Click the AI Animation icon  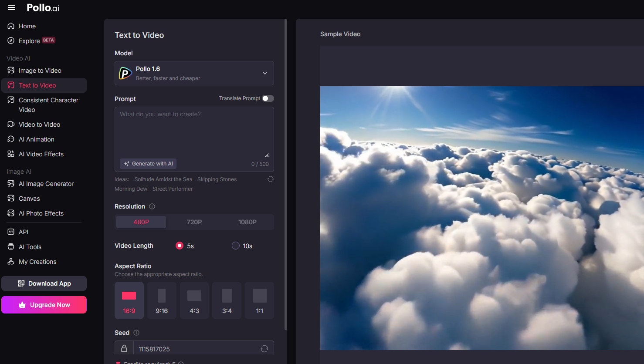pos(11,139)
